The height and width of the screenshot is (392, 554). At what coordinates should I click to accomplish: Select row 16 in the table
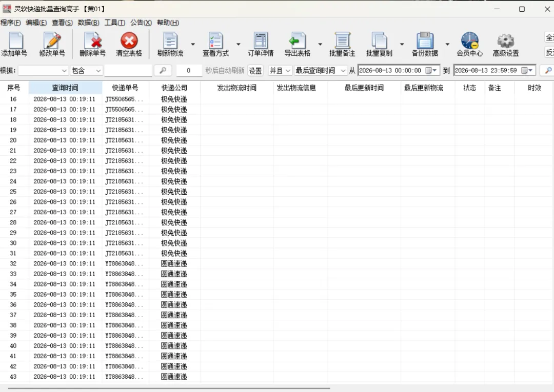[x=277, y=99]
